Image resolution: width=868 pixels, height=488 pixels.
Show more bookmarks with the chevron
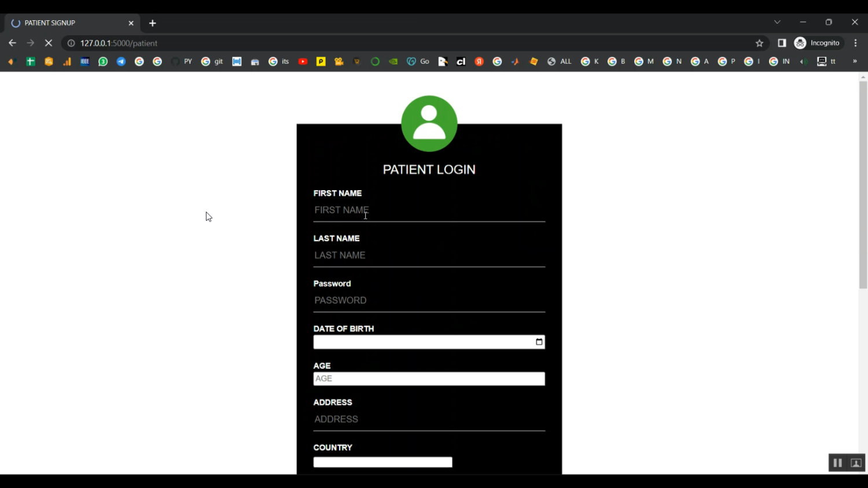855,61
